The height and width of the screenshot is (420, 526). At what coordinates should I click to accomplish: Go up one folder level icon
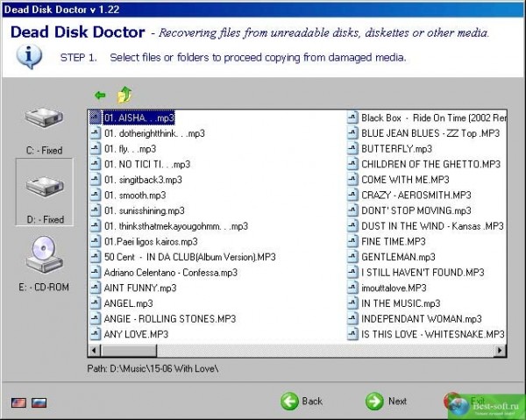pos(124,95)
